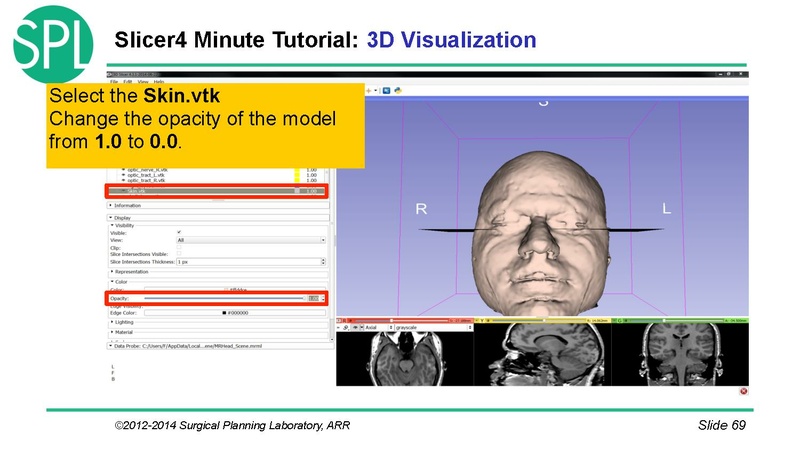
Task: Click Data Probe scene file path text
Action: [202, 346]
